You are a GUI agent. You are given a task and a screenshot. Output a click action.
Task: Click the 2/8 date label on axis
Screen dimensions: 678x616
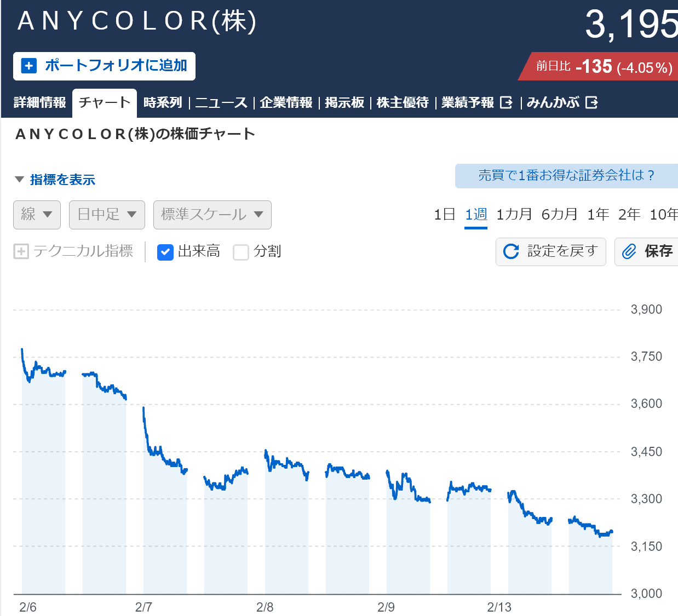click(x=265, y=607)
